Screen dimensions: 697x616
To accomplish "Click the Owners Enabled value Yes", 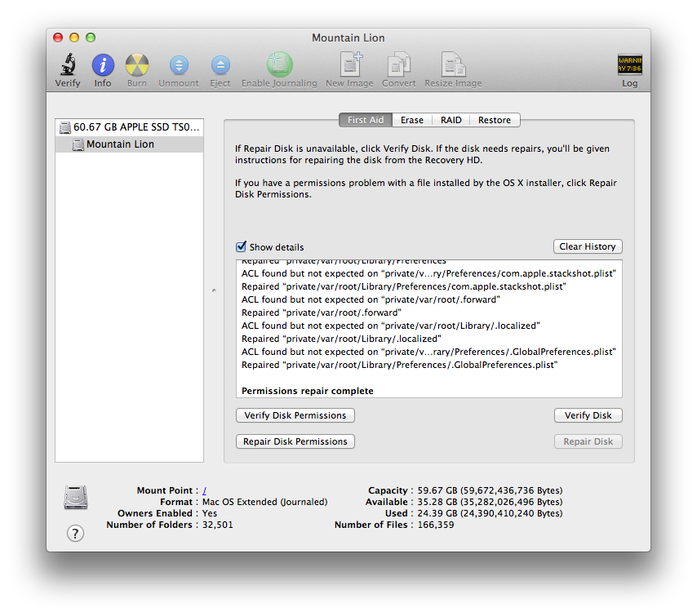I will tap(210, 513).
